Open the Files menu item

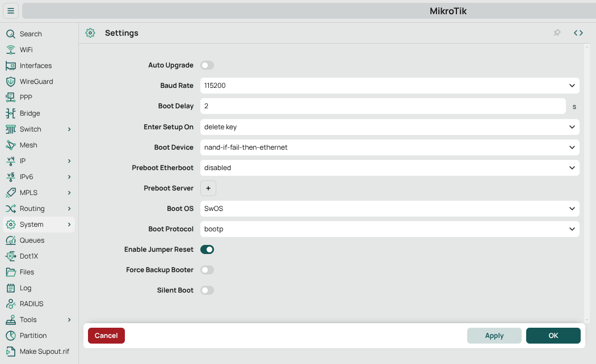click(x=39, y=272)
